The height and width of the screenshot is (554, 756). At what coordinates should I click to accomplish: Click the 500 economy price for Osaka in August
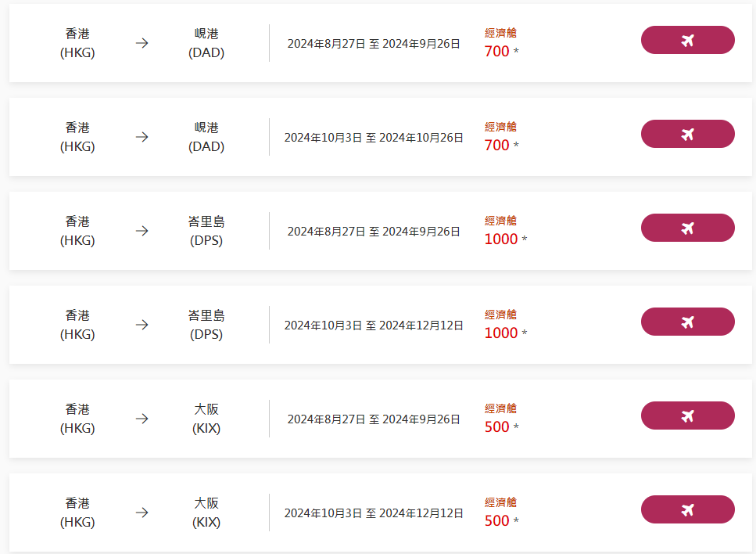click(497, 427)
